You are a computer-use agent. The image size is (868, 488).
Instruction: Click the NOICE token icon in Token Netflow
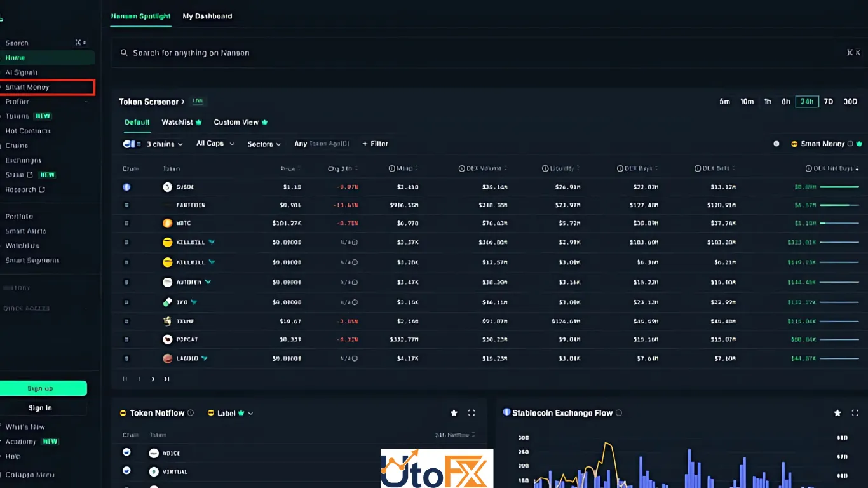[x=153, y=453]
